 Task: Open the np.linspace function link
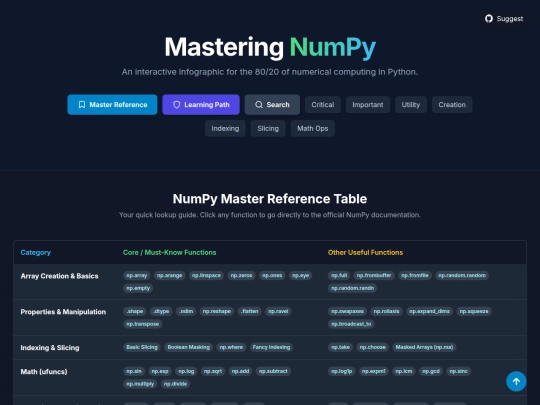[x=206, y=276]
